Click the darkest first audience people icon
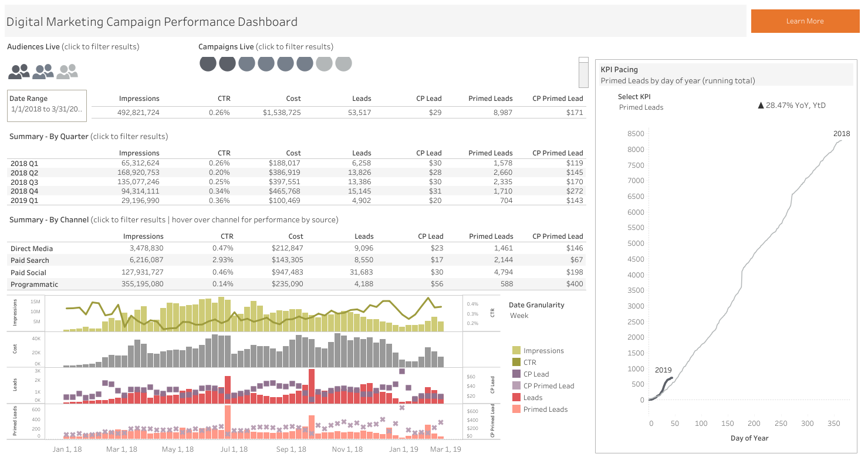 [19, 72]
